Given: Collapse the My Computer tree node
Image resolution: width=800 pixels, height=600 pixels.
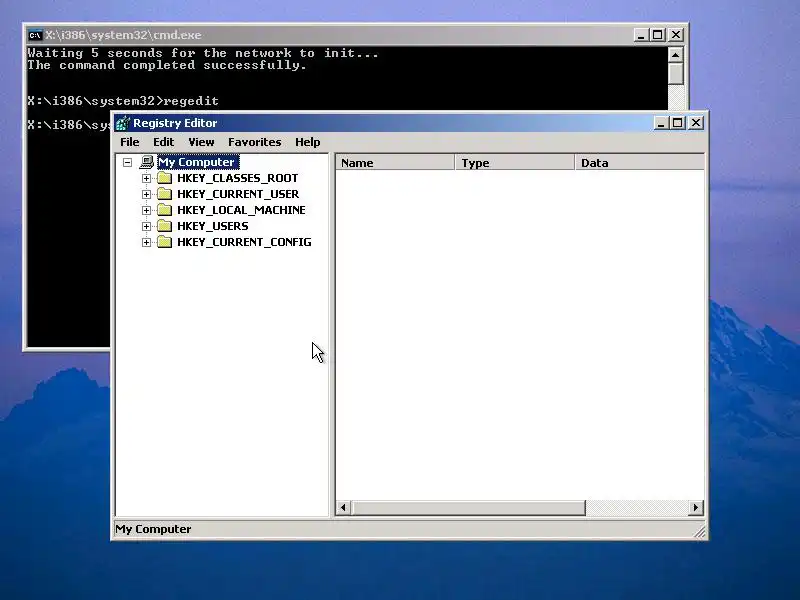Looking at the screenshot, I should [x=128, y=162].
